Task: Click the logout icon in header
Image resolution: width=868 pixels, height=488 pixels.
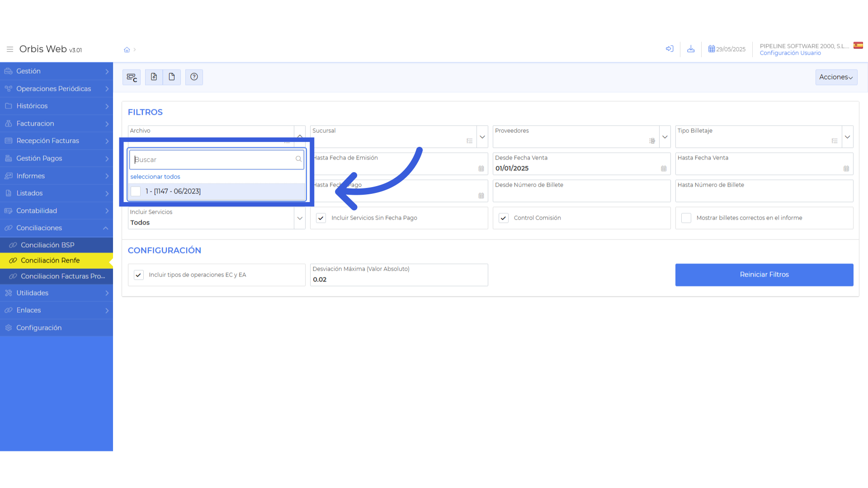Action: coord(670,49)
